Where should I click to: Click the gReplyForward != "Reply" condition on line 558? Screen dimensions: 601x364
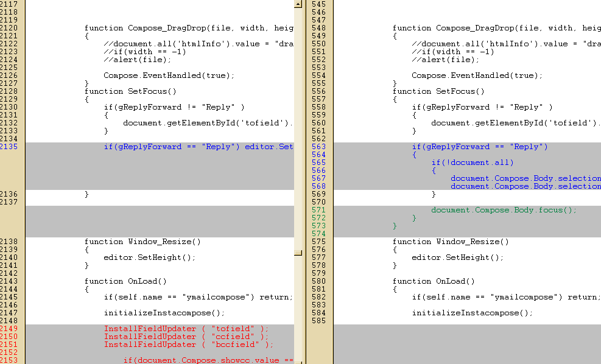click(482, 107)
